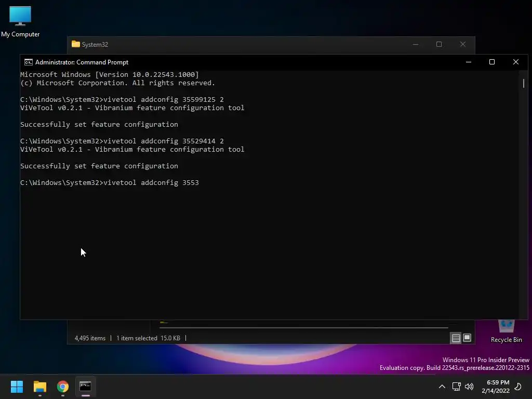
Task: Click the 'vivetool addconfig 3553' command line
Action: coord(151,182)
